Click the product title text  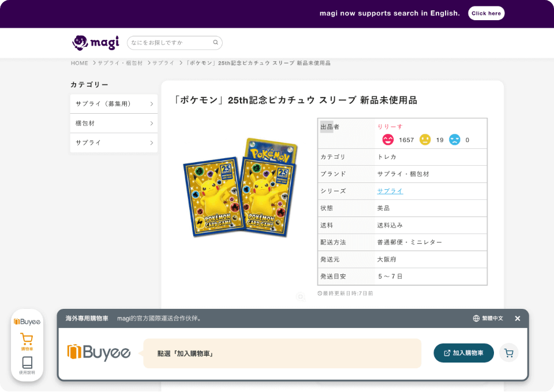(x=294, y=100)
